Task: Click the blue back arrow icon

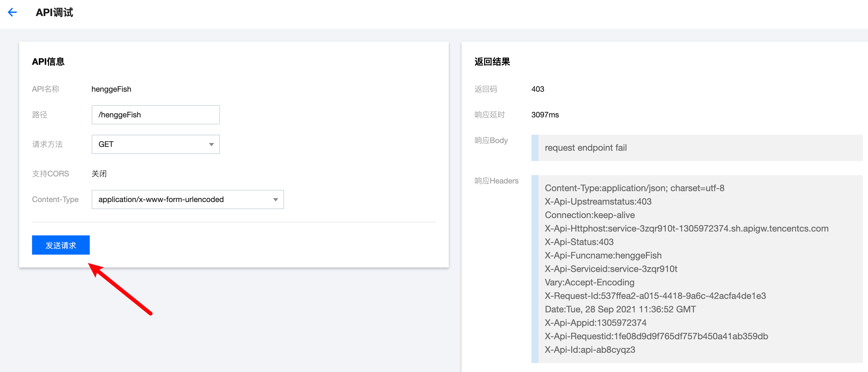Action: pyautogui.click(x=13, y=13)
